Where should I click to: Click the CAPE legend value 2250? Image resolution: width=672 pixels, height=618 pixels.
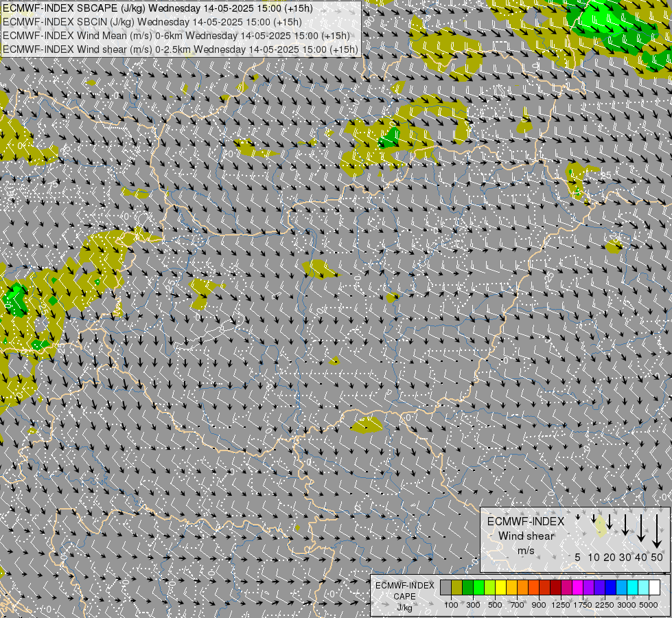point(605,605)
